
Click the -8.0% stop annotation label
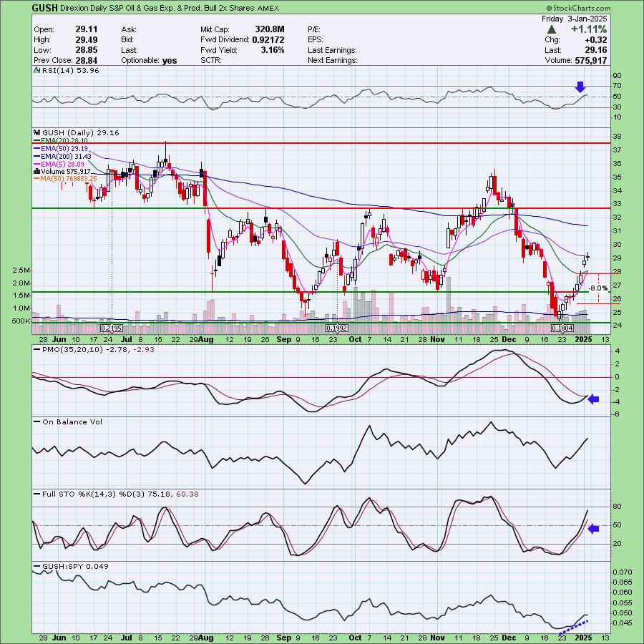pyautogui.click(x=598, y=289)
